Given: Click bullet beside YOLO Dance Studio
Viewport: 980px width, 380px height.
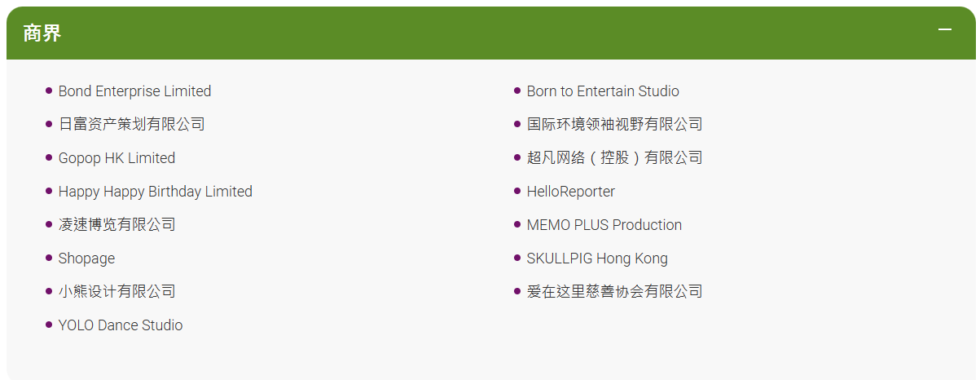Looking at the screenshot, I should (49, 325).
